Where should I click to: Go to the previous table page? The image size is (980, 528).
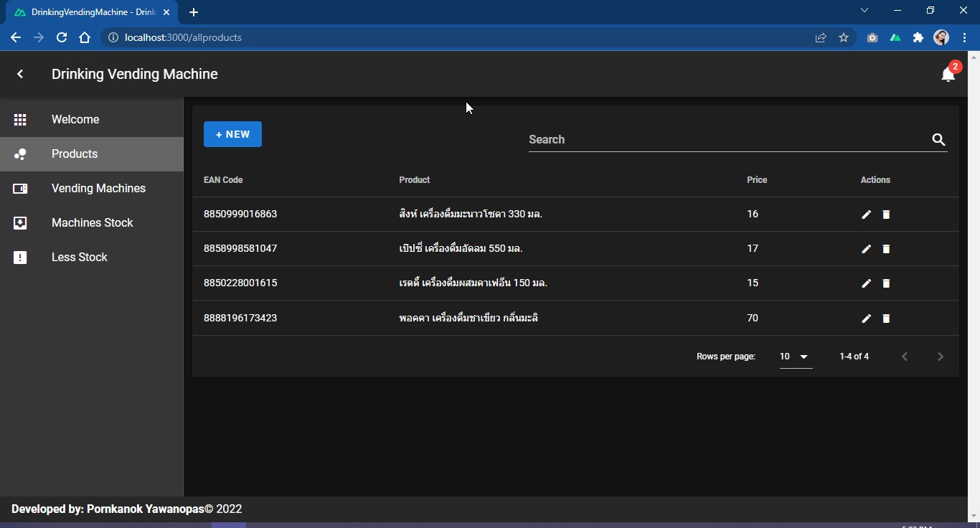[x=905, y=357]
